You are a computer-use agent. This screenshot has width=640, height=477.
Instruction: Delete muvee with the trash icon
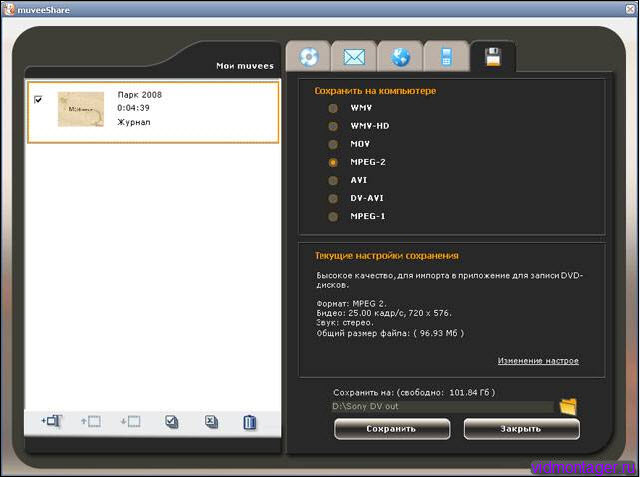pyautogui.click(x=250, y=422)
